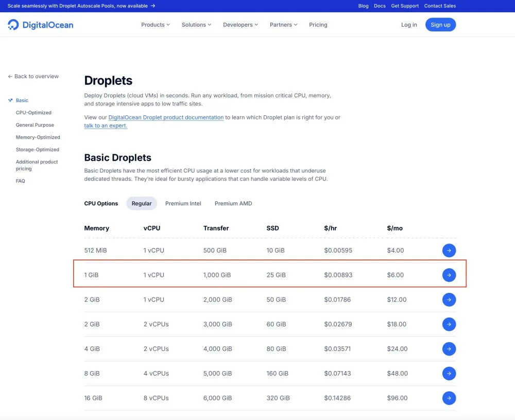Screen dimensions: 515x420
Task: Open the Solutions dropdown menu
Action: click(196, 25)
